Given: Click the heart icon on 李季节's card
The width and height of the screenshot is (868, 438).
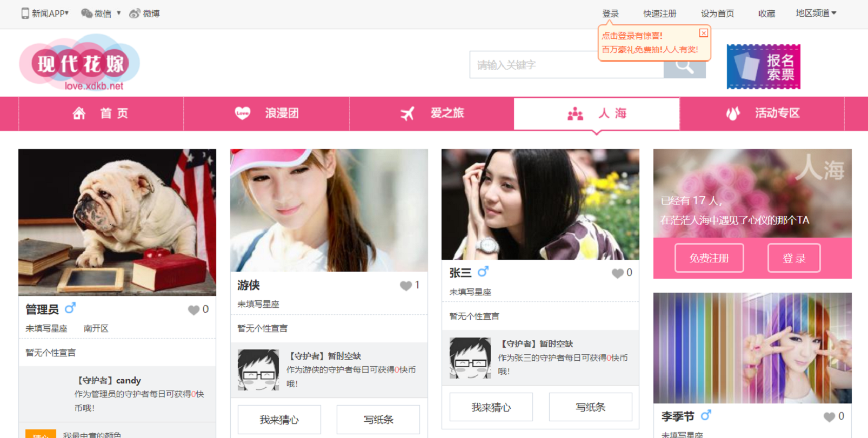Looking at the screenshot, I should (x=829, y=417).
